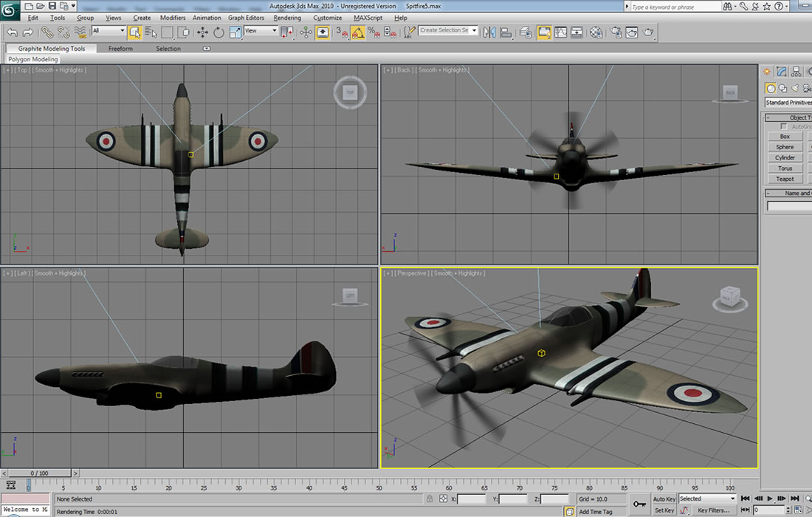This screenshot has height=517, width=812.
Task: Toggle the Angle Snap button
Action: pyautogui.click(x=358, y=32)
